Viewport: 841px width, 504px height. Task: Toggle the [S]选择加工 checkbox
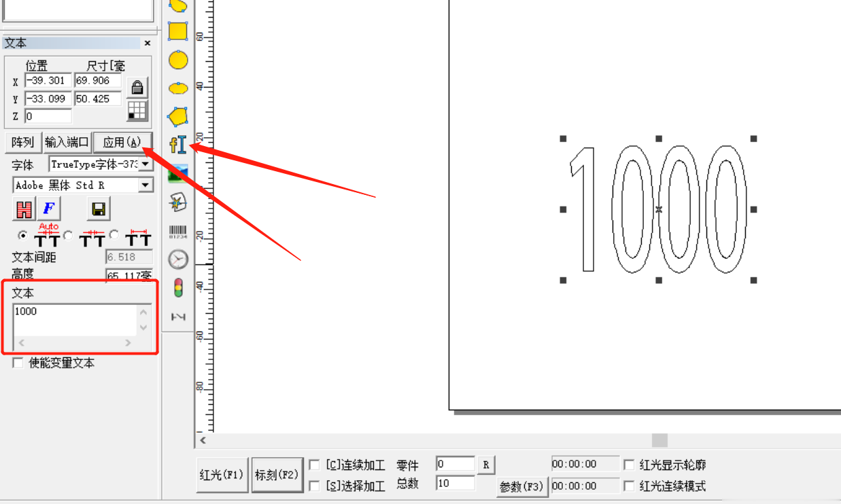click(x=314, y=486)
